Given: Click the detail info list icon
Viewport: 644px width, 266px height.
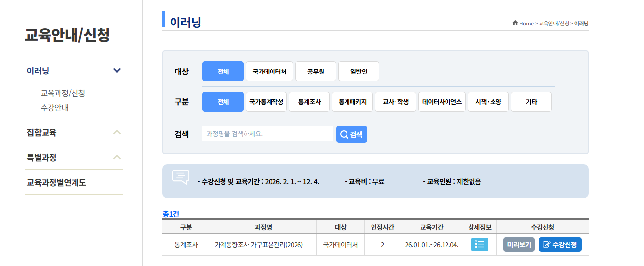Looking at the screenshot, I should pyautogui.click(x=479, y=244).
